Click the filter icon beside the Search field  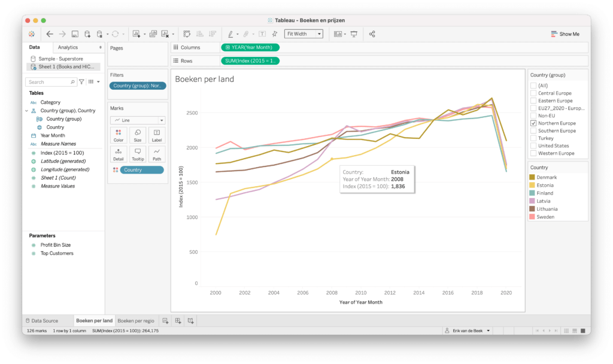pyautogui.click(x=81, y=82)
